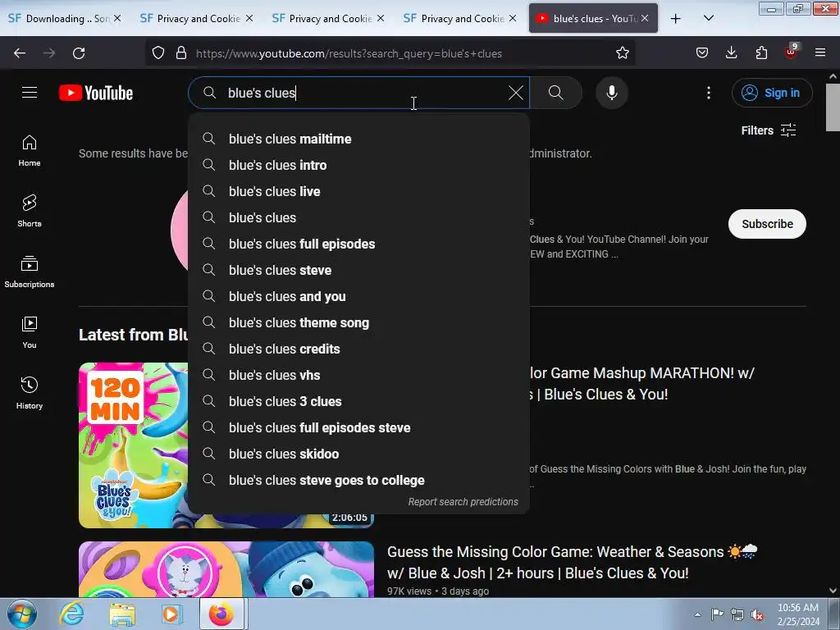Go to YouTube home via logo
This screenshot has height=630, width=840.
coord(96,93)
